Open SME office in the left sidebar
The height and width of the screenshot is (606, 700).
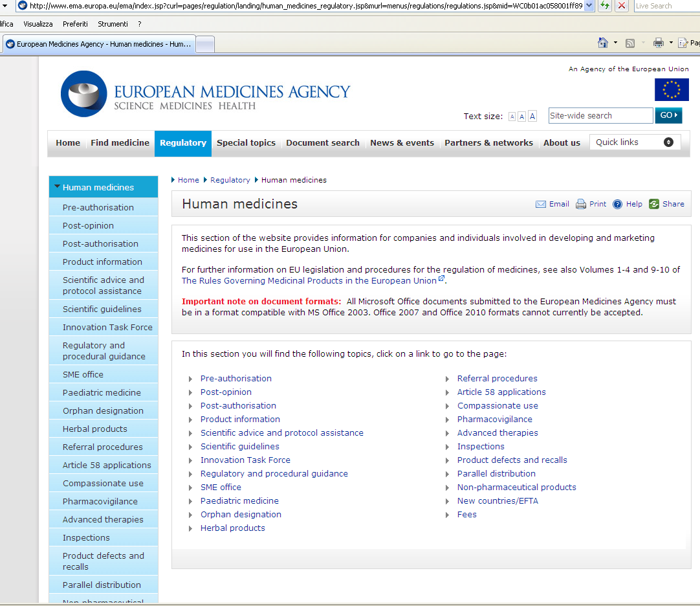pyautogui.click(x=104, y=374)
